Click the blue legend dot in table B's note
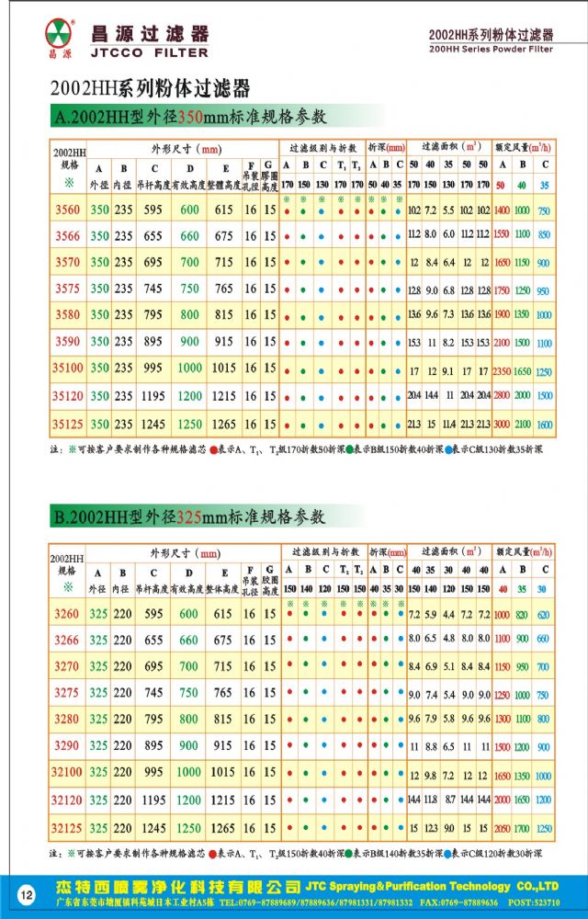Viewport: 588px width, 919px height. point(448,854)
